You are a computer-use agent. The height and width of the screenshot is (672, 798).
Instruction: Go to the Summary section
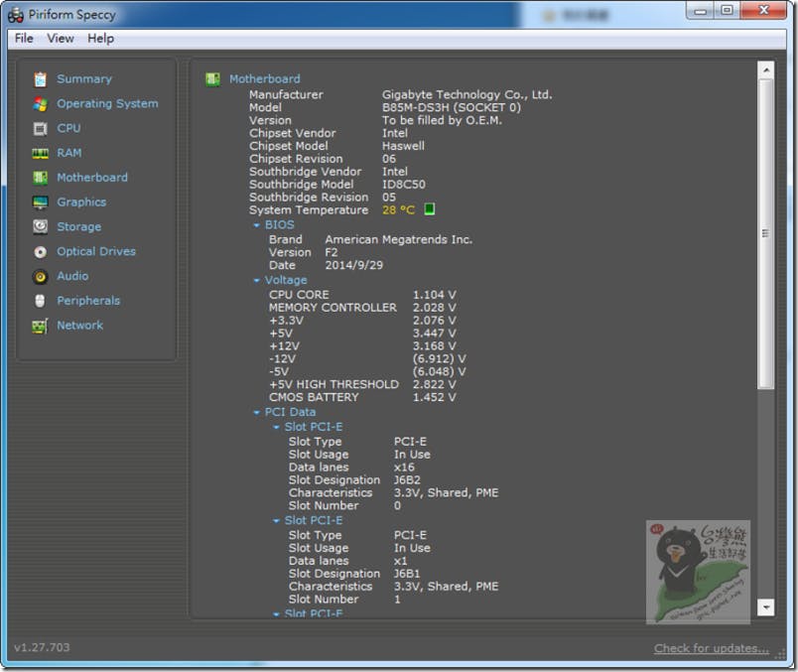[x=84, y=78]
